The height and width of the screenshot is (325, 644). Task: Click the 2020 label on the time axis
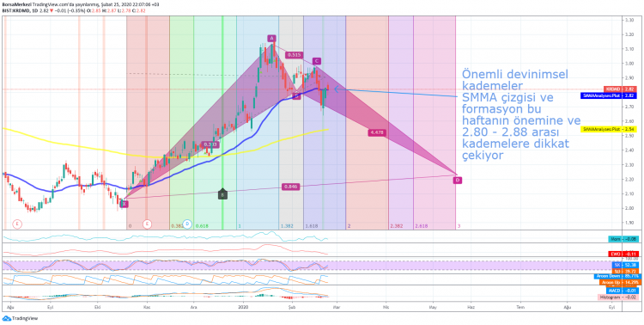244,306
